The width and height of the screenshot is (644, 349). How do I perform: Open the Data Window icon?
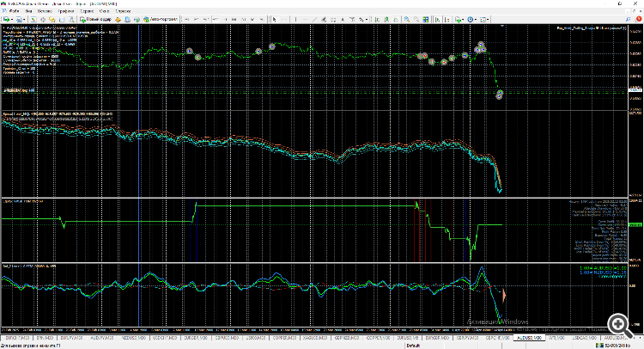coord(43,19)
